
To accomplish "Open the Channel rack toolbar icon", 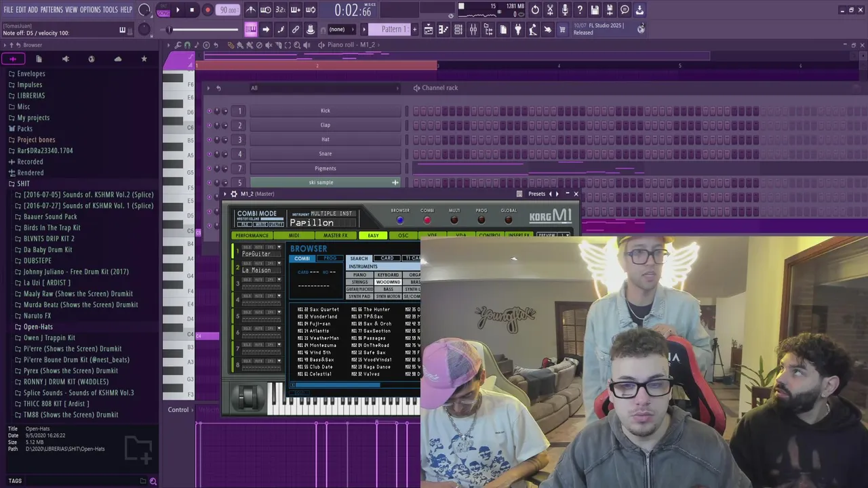I will (458, 30).
